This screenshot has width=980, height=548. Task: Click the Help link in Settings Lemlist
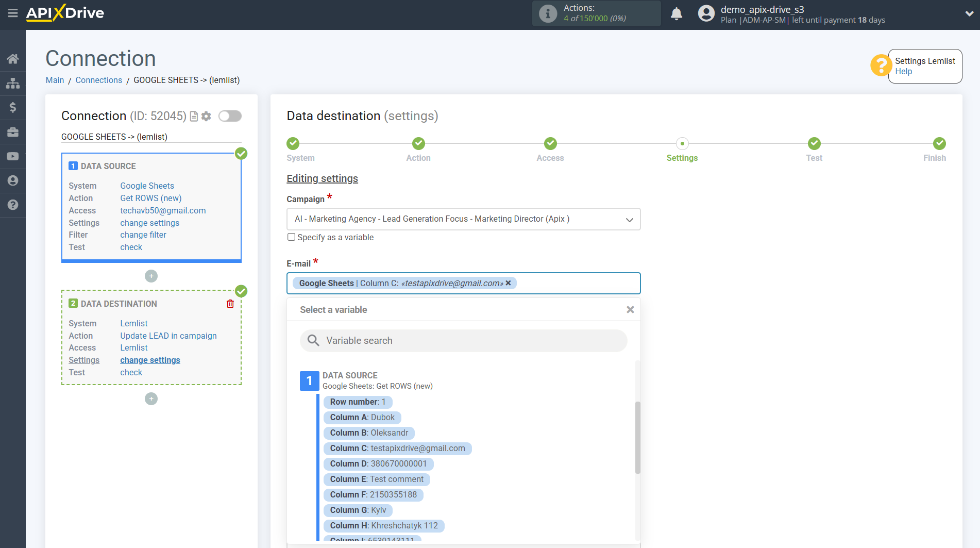(x=903, y=72)
